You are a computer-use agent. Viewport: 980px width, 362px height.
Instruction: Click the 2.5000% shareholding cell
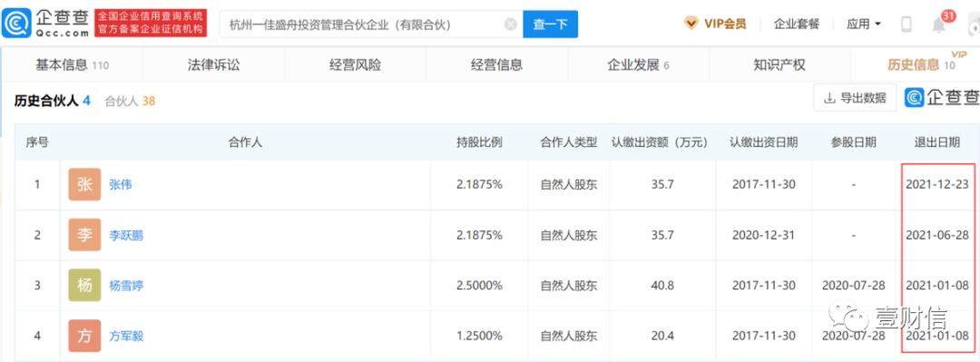(x=479, y=286)
